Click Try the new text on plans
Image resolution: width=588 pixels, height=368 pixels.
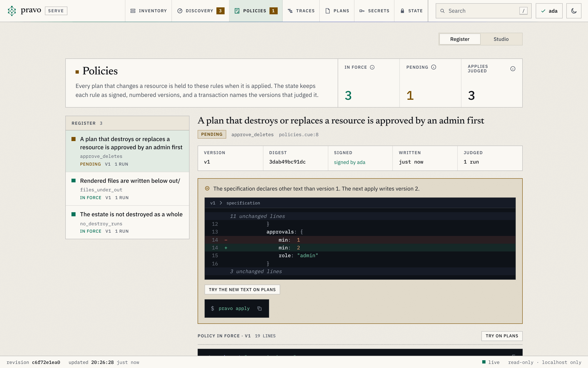click(x=242, y=290)
